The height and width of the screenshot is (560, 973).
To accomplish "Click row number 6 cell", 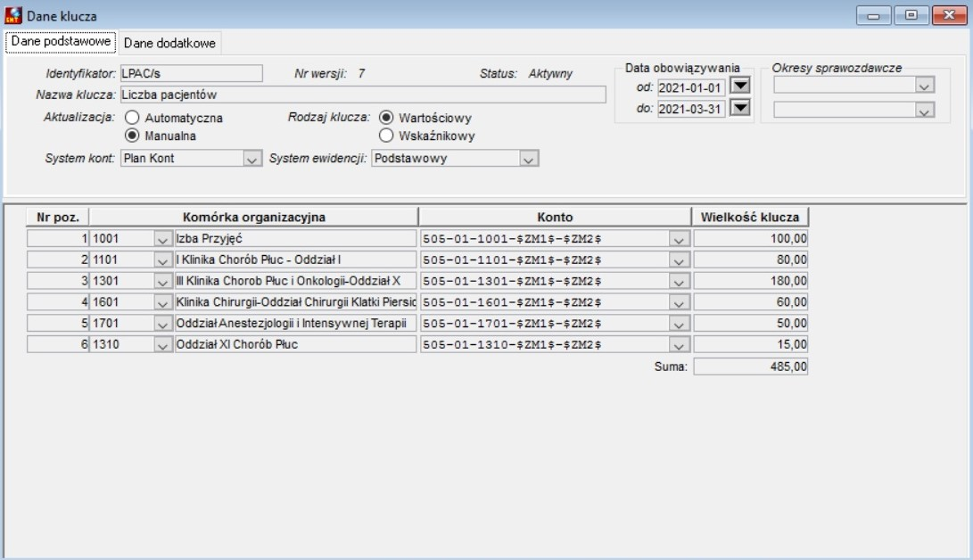I will [58, 343].
